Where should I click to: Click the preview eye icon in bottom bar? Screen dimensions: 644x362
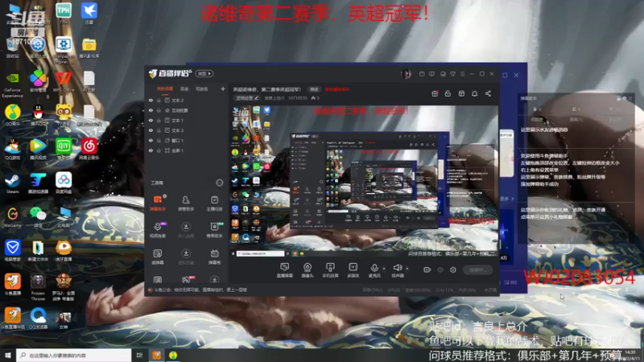[x=440, y=269]
